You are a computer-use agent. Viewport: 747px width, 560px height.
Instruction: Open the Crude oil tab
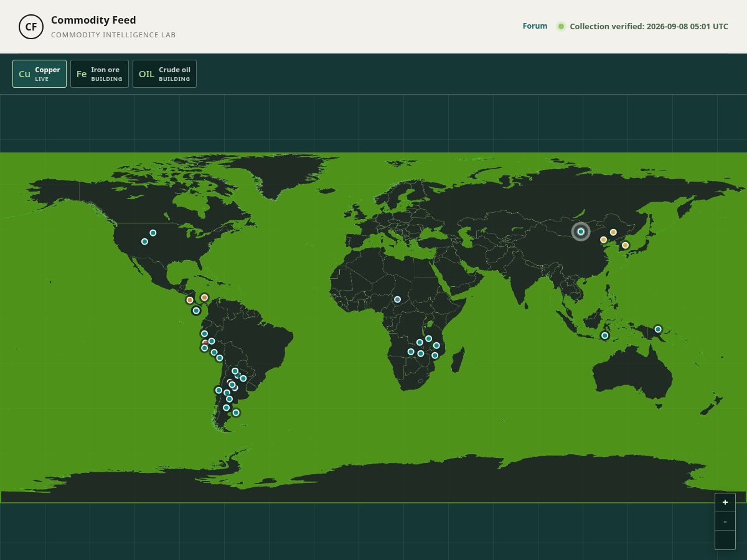pyautogui.click(x=164, y=74)
